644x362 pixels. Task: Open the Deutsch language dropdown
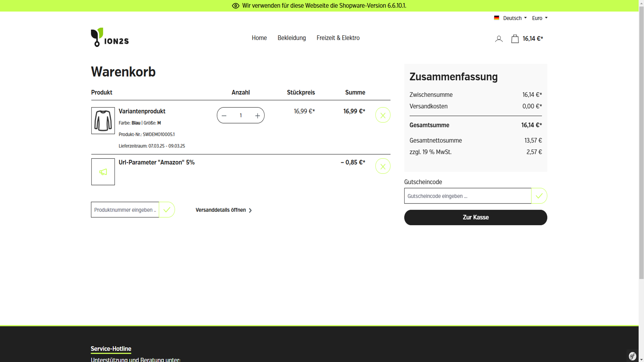510,18
